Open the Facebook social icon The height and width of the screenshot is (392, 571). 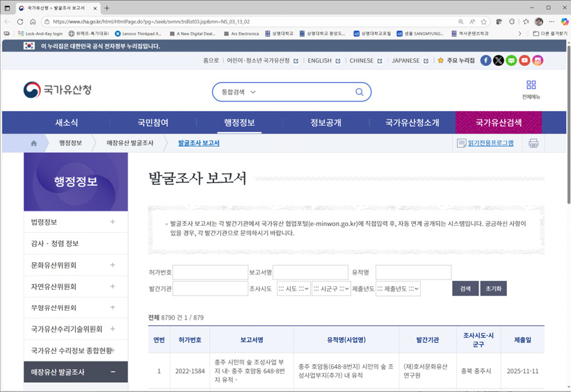click(x=485, y=60)
